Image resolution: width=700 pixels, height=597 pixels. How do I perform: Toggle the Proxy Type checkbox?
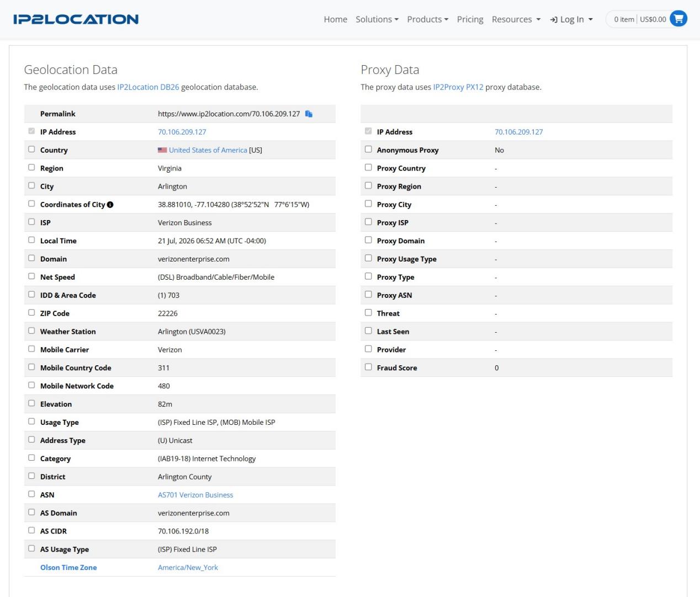point(368,276)
